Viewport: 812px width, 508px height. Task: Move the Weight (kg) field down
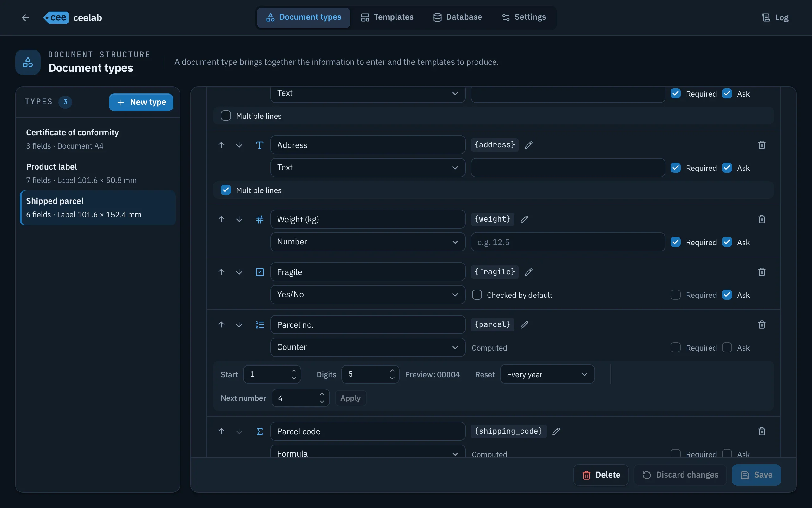coord(239,219)
